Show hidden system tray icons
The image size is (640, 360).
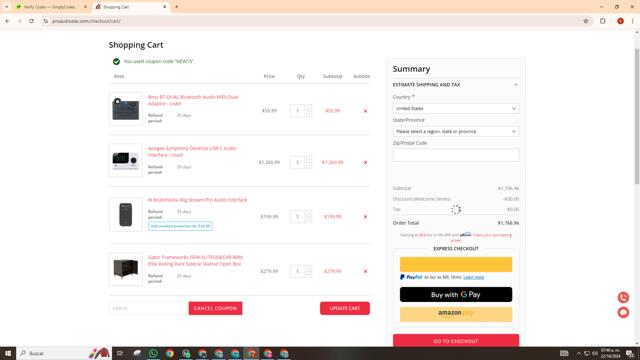click(x=578, y=353)
